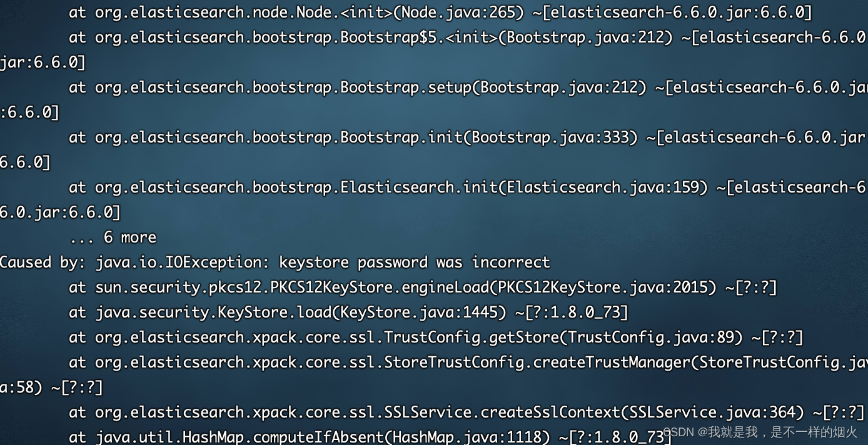The image size is (868, 445).
Task: Click the Elasticsearch.init(Elasticsearch.java:159) trace line
Action: [467, 187]
